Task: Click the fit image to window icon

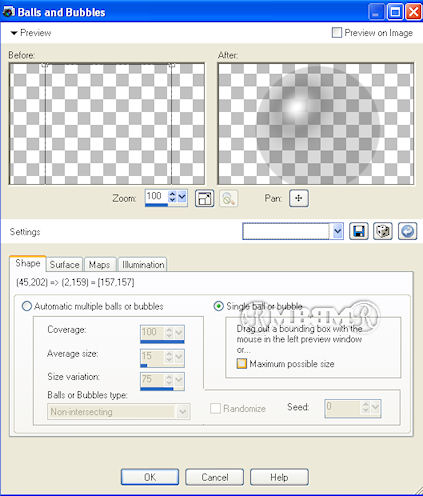Action: (204, 199)
